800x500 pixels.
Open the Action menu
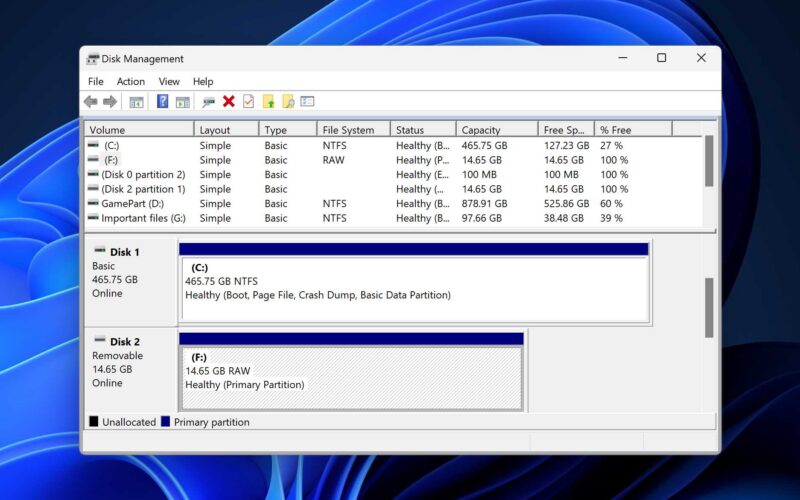coord(131,82)
